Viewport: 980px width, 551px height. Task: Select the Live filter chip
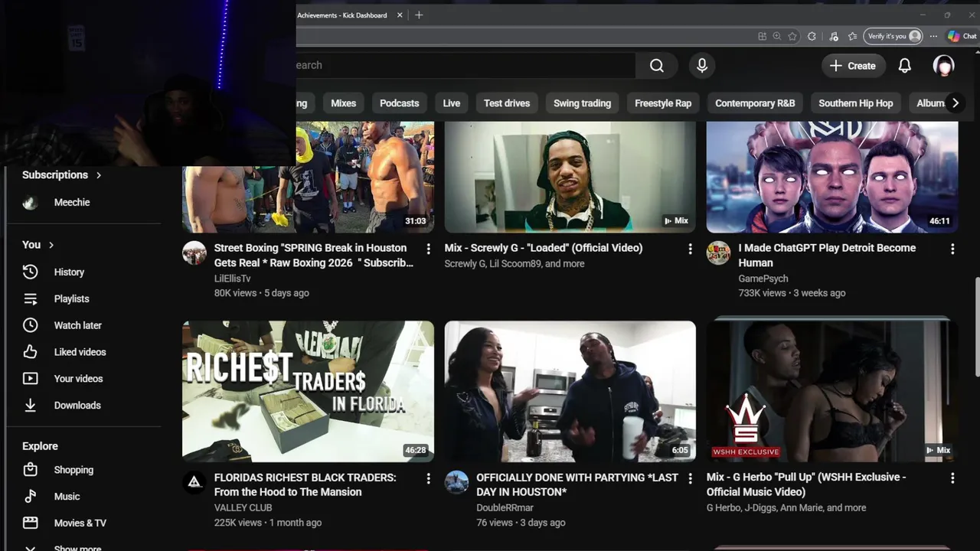coord(452,103)
